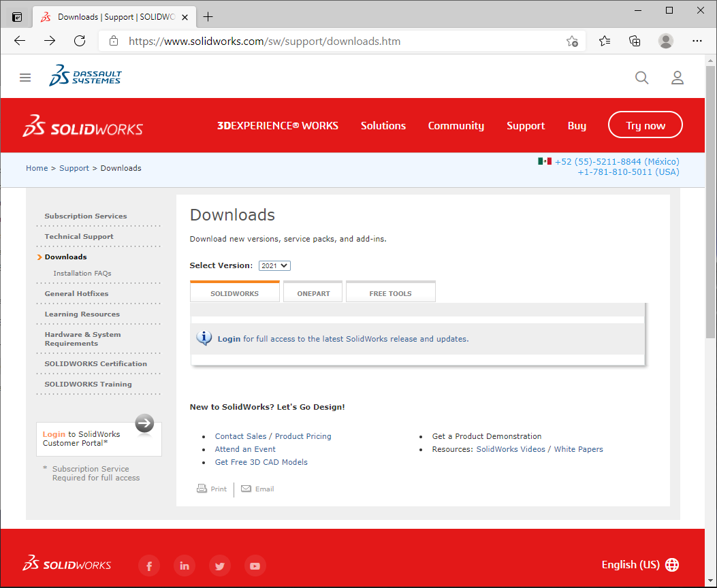
Task: Open White Papers link
Action: tap(578, 449)
